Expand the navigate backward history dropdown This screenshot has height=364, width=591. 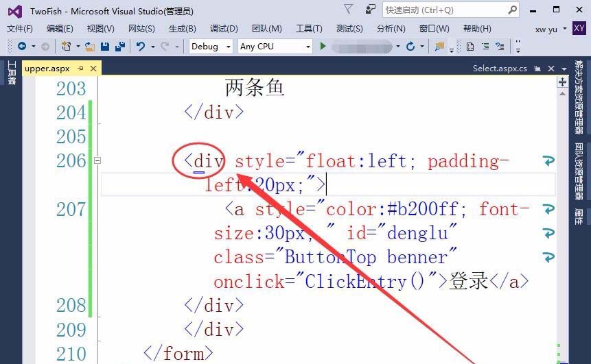tap(34, 47)
